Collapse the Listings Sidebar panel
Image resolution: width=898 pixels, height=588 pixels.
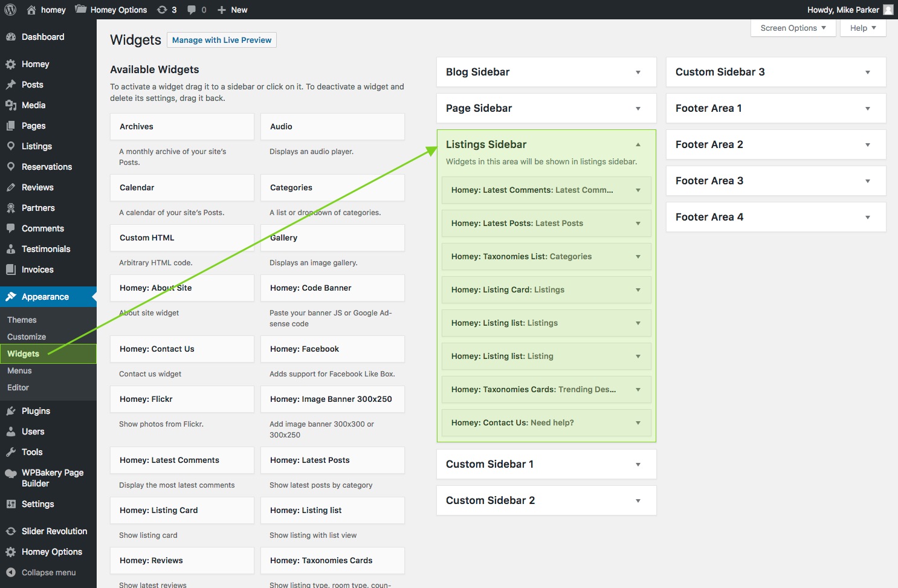click(x=638, y=144)
